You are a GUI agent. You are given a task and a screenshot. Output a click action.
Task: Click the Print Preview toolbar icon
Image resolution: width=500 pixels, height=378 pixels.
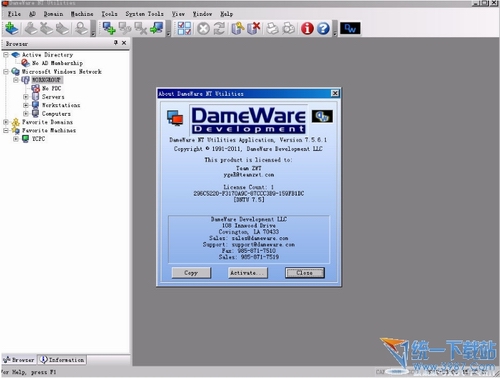[289, 28]
